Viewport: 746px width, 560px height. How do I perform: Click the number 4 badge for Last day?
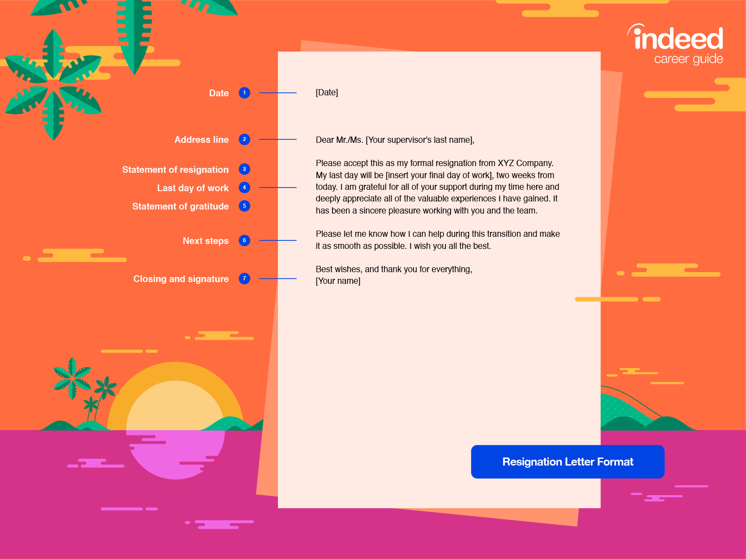[244, 188]
